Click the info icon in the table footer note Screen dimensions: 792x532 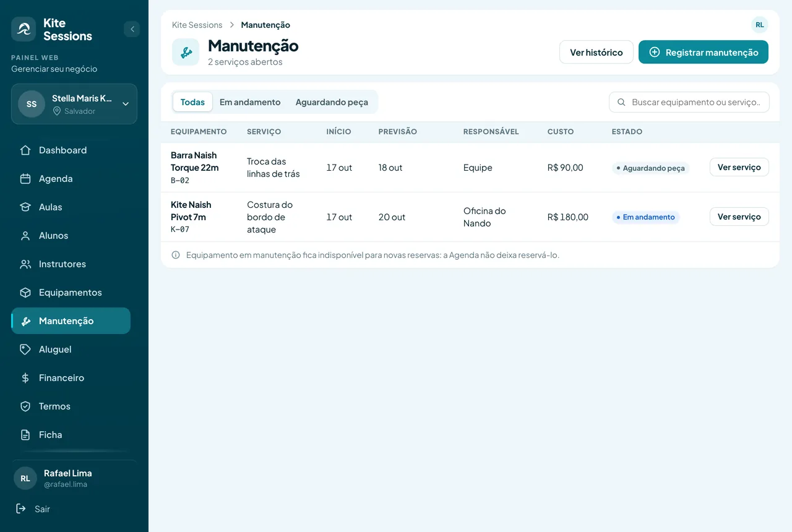(x=176, y=255)
